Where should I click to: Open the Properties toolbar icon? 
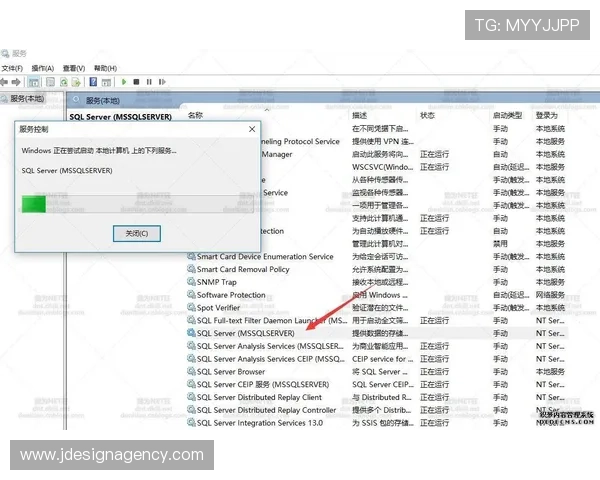coord(50,82)
